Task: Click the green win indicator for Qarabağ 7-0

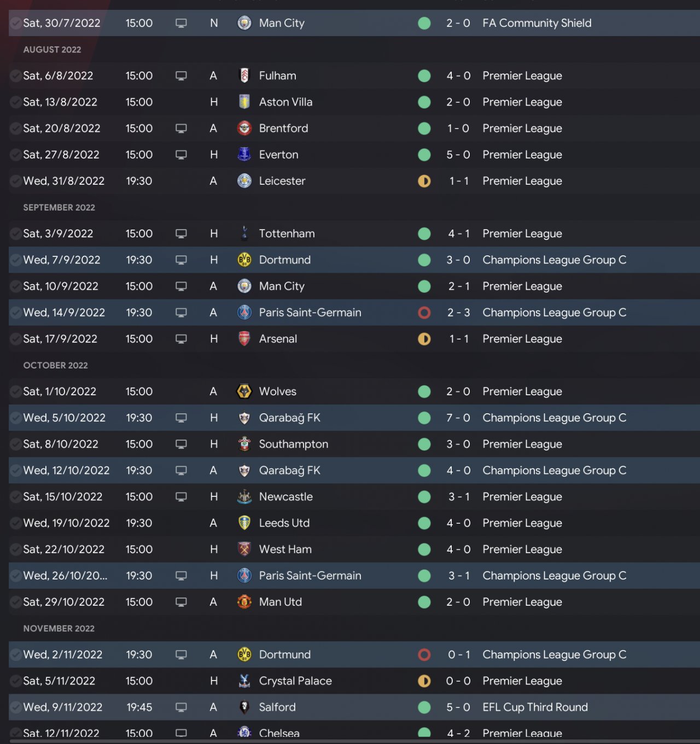Action: [x=424, y=418]
